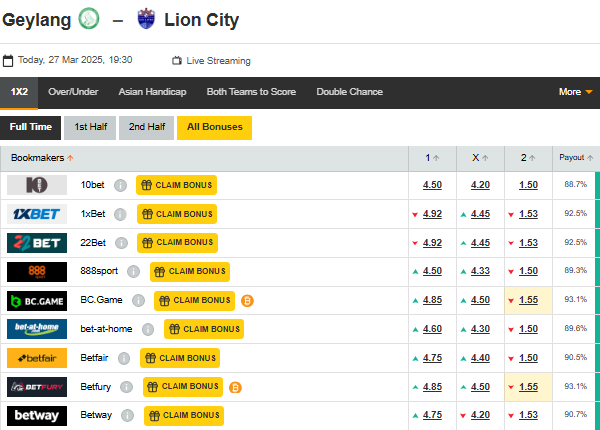600x430 pixels.
Task: Open the info icon for Betfury
Action: [126, 387]
